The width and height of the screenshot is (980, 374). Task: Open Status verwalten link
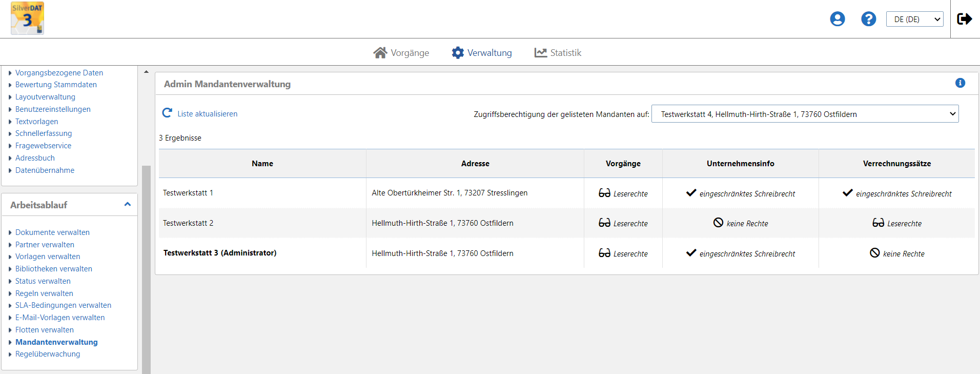[43, 281]
